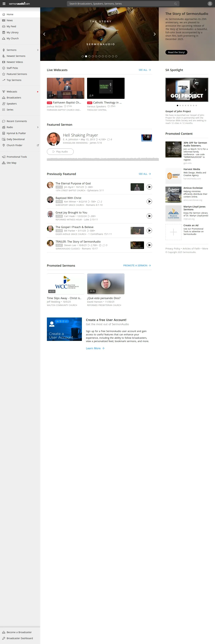Select first hero carousel dot
The height and width of the screenshot is (644, 215).
point(83,57)
